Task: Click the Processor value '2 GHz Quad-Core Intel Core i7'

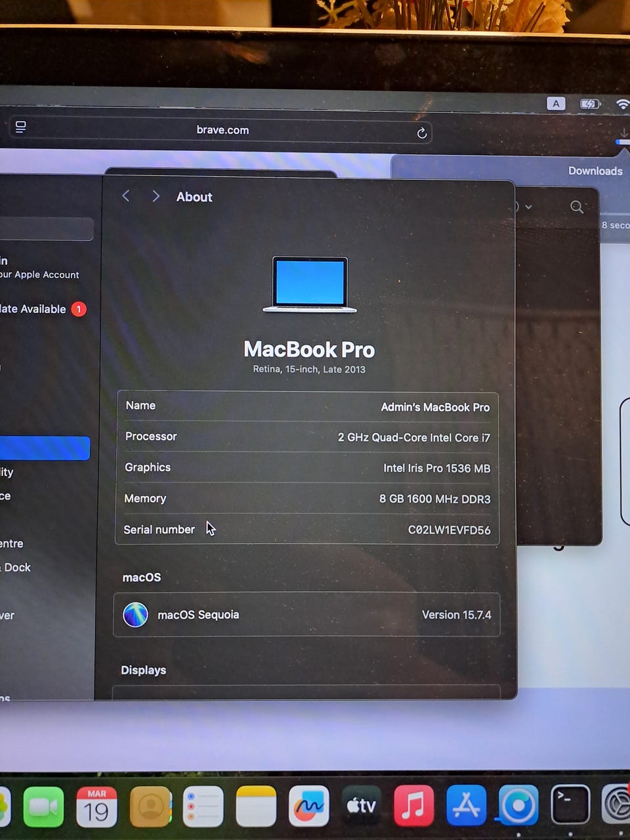Action: pyautogui.click(x=413, y=438)
